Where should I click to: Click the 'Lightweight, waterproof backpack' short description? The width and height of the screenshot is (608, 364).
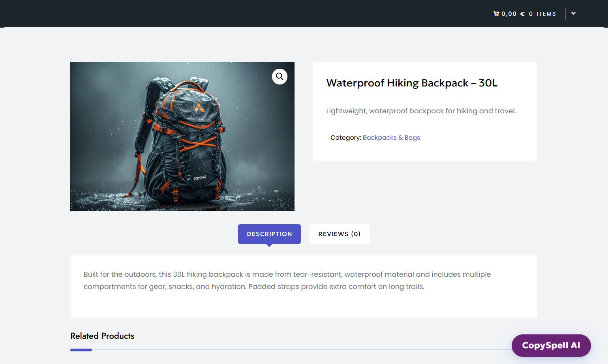pos(420,111)
